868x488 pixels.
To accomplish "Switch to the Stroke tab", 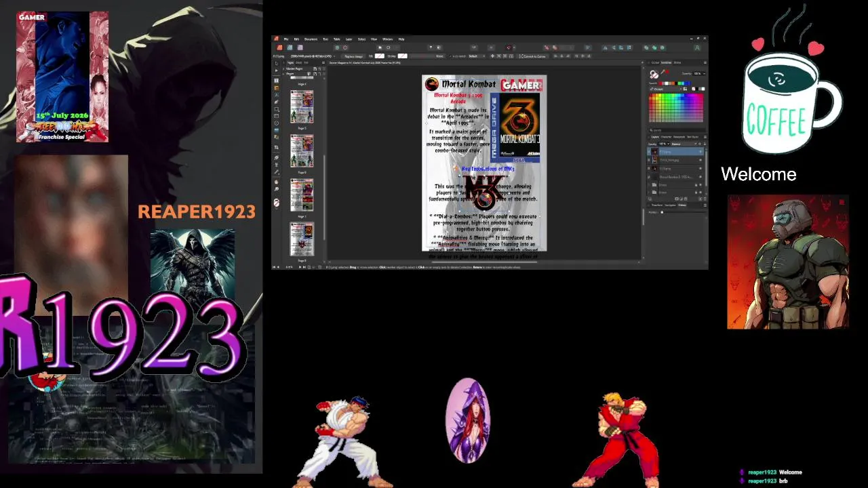I will 677,62.
